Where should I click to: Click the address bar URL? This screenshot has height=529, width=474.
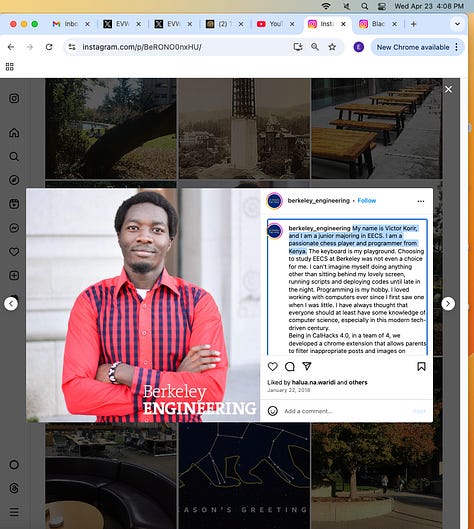(142, 47)
